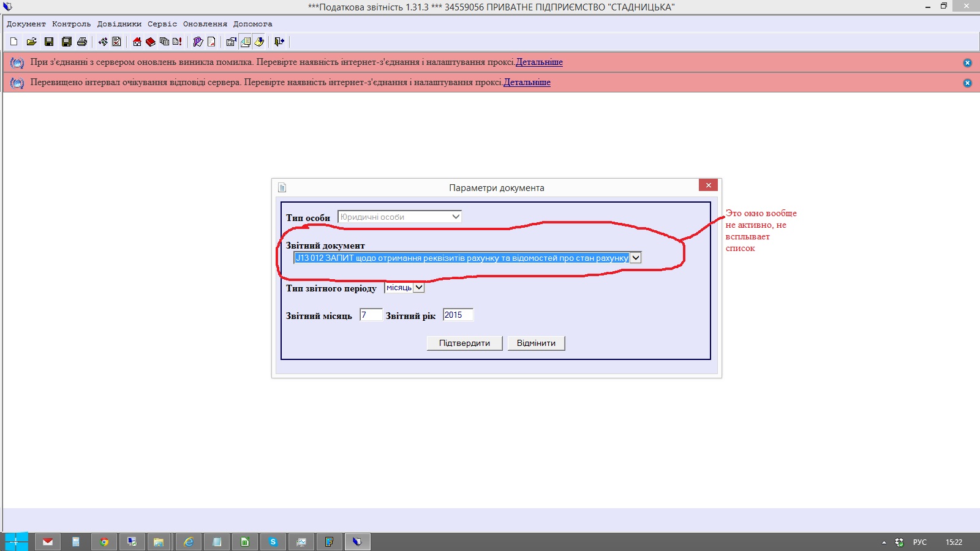The image size is (980, 551).
Task: Switch РУС input language in tray
Action: pyautogui.click(x=919, y=542)
